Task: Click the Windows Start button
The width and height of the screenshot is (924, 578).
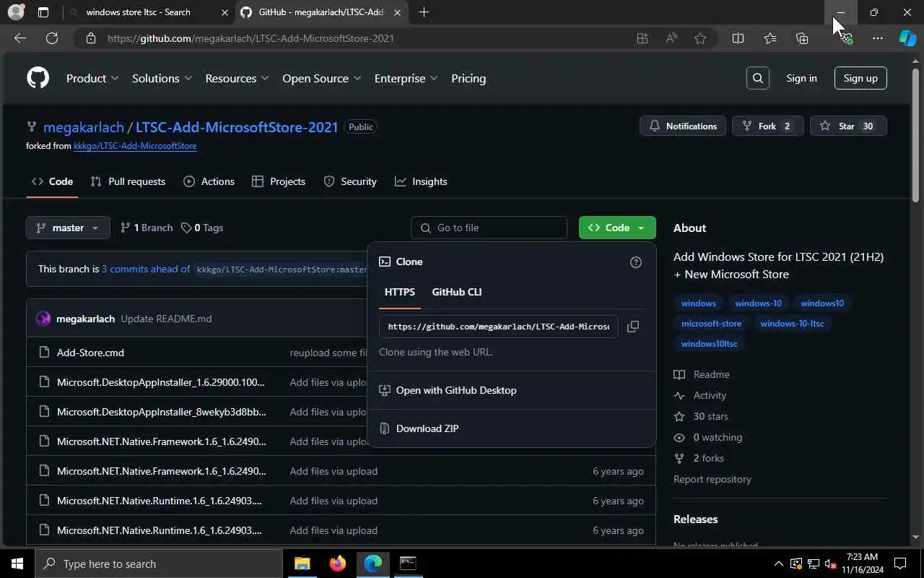Action: pos(17,564)
